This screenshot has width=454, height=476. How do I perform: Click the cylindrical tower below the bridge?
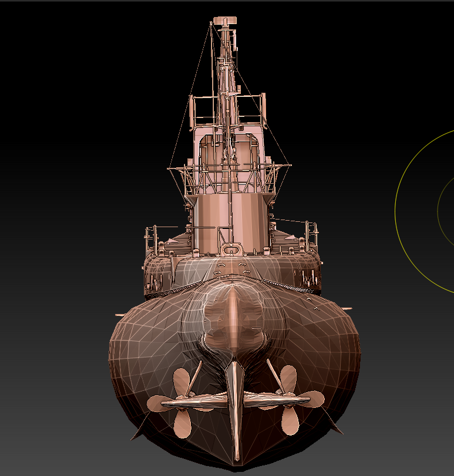pos(231,223)
